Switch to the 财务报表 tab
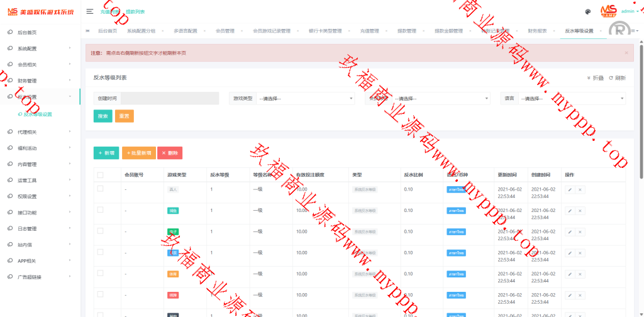Image resolution: width=644 pixels, height=317 pixels. 536,31
